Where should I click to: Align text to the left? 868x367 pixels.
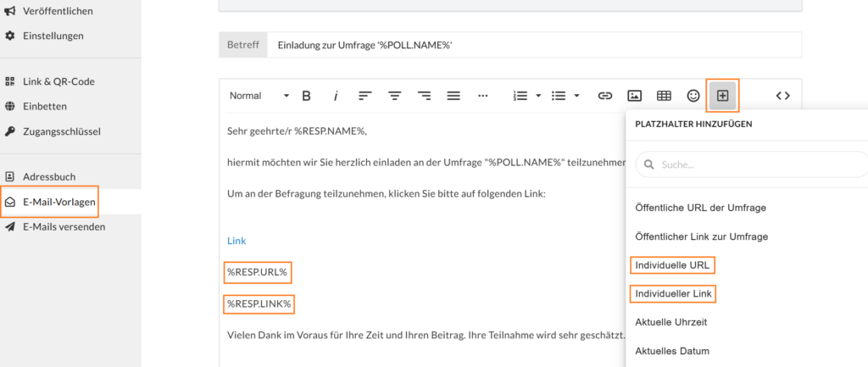[x=364, y=96]
